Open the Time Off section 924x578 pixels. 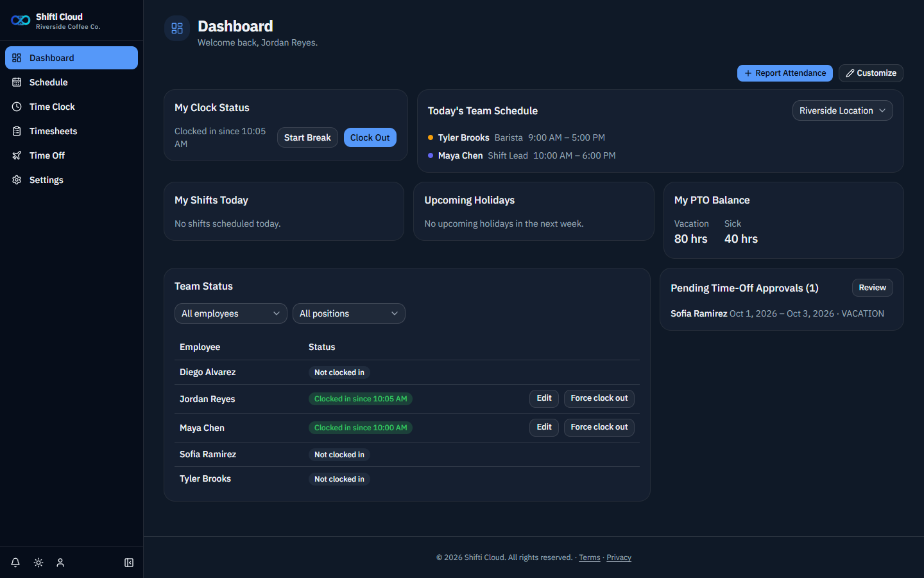(x=71, y=155)
